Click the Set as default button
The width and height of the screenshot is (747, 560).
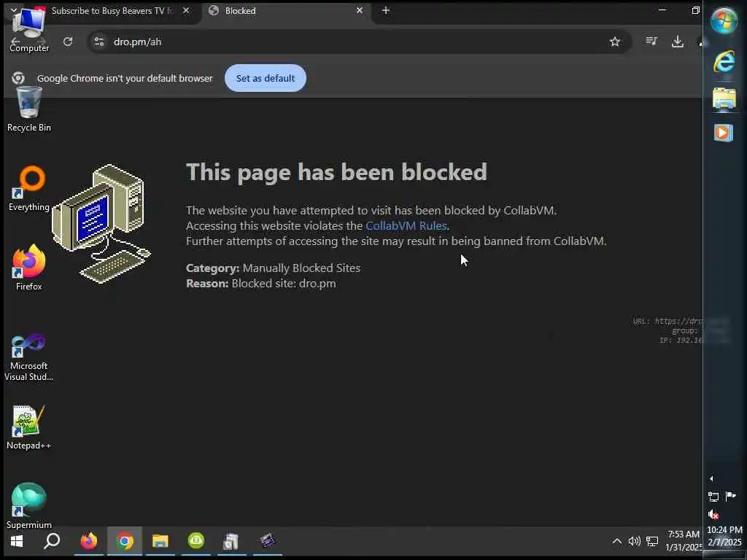click(x=266, y=78)
